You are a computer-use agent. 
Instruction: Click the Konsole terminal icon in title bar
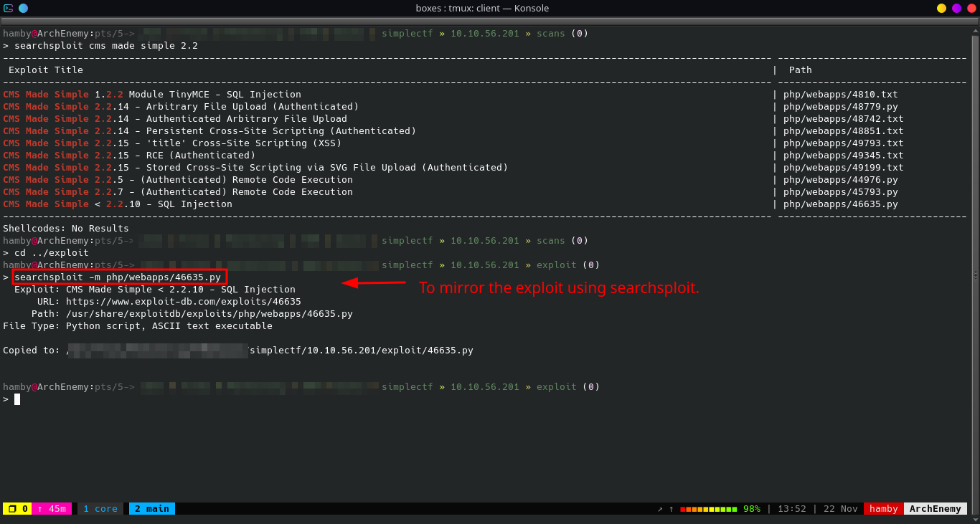[x=9, y=8]
